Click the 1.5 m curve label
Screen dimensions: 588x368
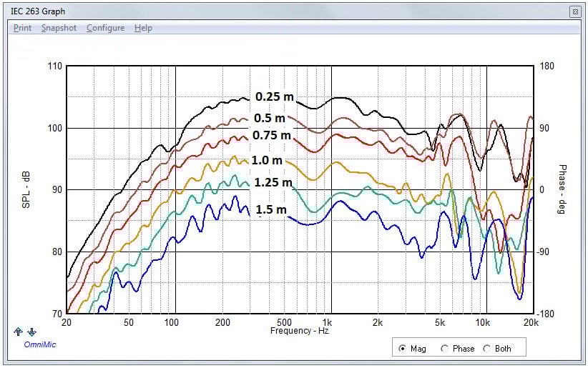[271, 209]
